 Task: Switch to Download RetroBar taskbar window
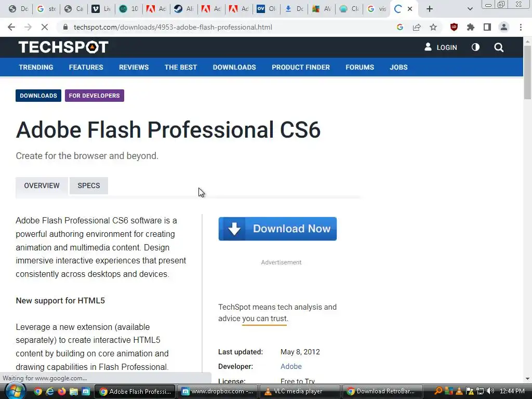(x=382, y=391)
